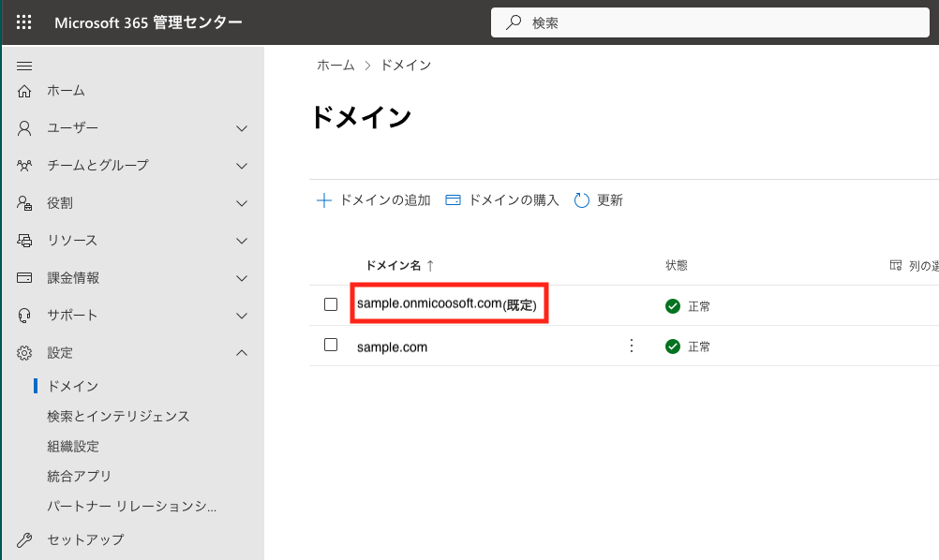Image resolution: width=939 pixels, height=560 pixels.
Task: Focus the 検索 search box
Action: (710, 22)
